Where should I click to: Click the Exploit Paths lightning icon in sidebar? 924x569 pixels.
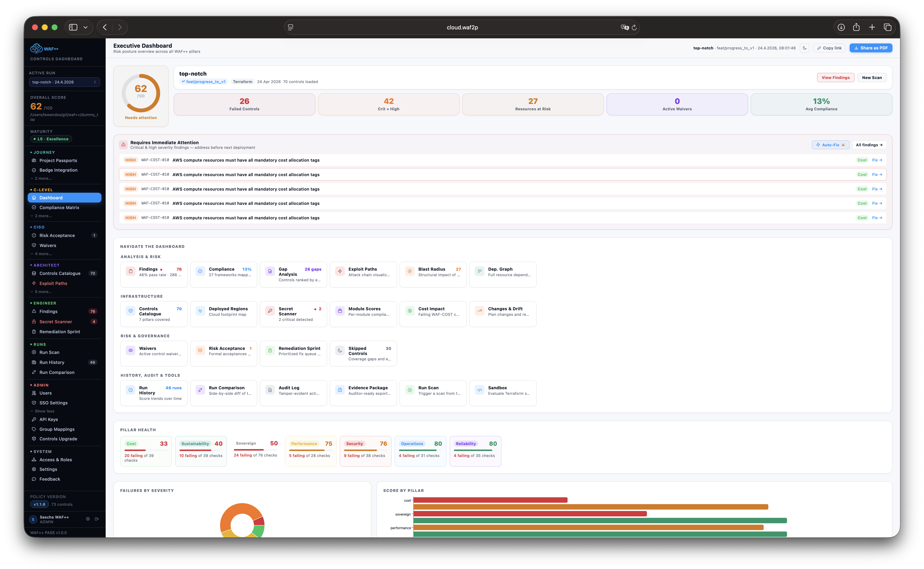coord(34,283)
